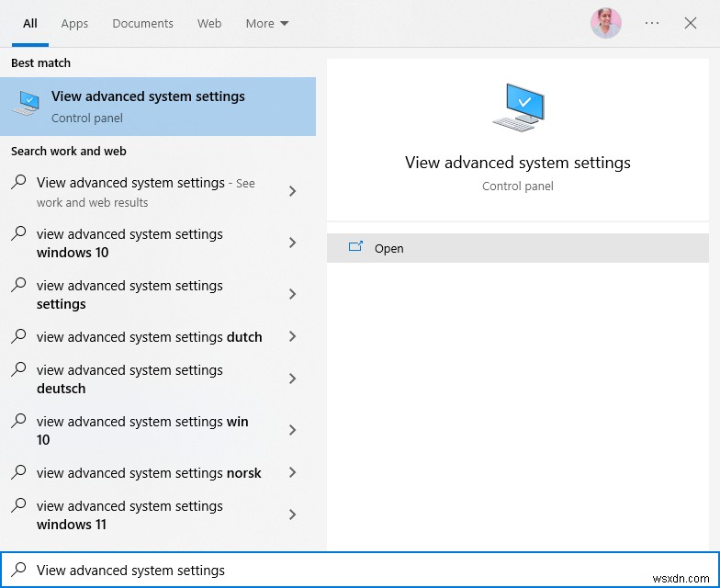Screen dimensions: 720x588
Task: Click search icon beside 'settings norsk' suggestion
Action: point(18,472)
